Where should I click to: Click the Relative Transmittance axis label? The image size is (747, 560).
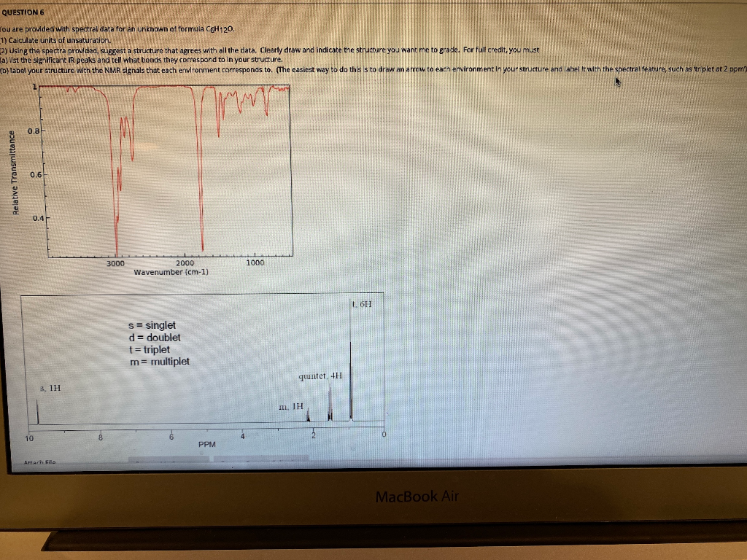tap(15, 170)
